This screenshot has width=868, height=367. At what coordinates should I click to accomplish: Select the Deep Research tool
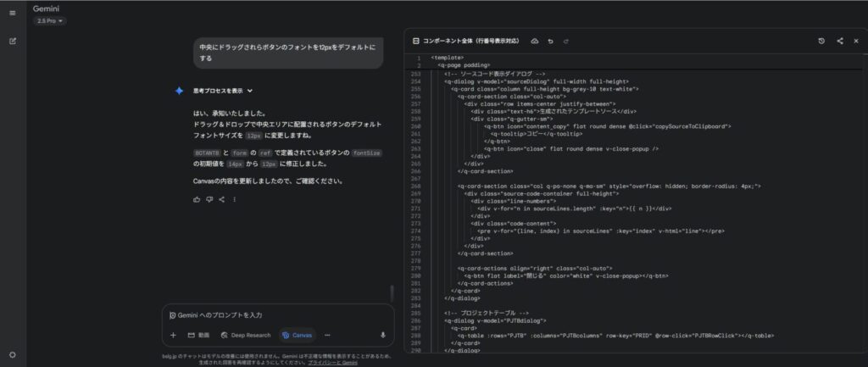(x=246, y=335)
